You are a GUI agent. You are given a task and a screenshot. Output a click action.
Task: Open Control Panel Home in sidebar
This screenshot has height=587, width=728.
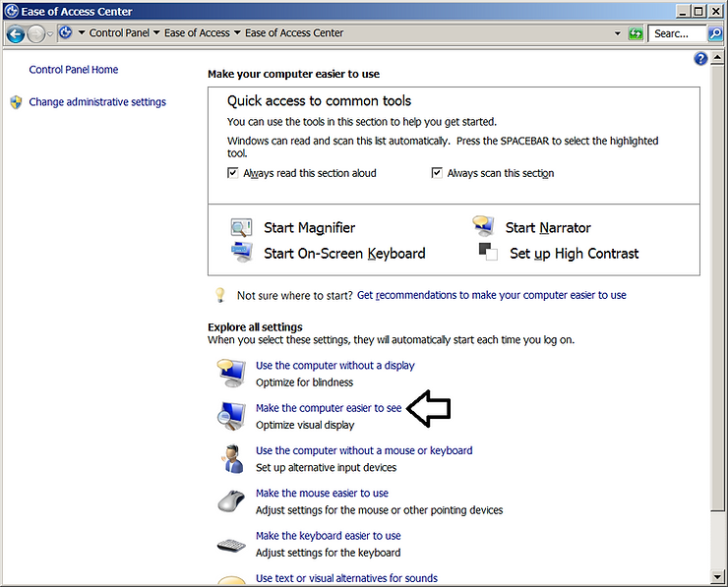point(74,70)
